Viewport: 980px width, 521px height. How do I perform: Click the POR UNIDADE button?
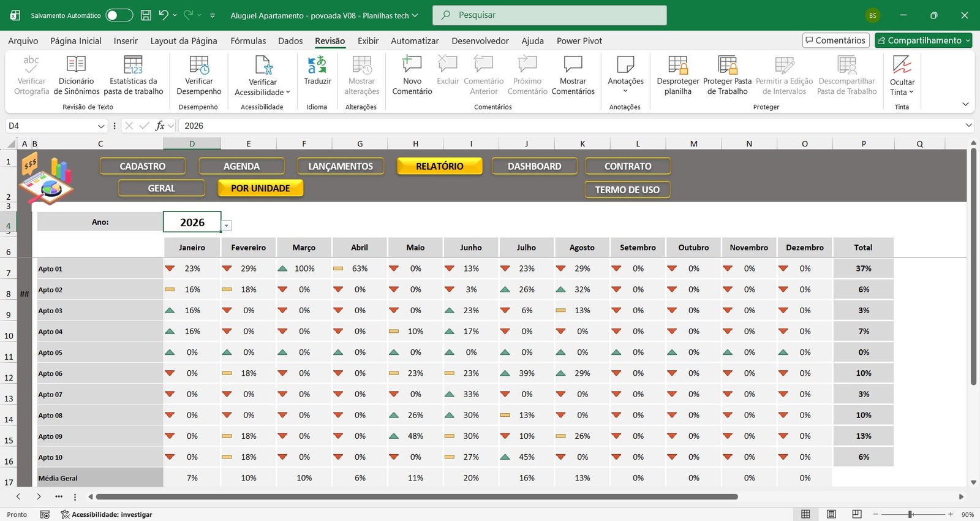point(260,188)
